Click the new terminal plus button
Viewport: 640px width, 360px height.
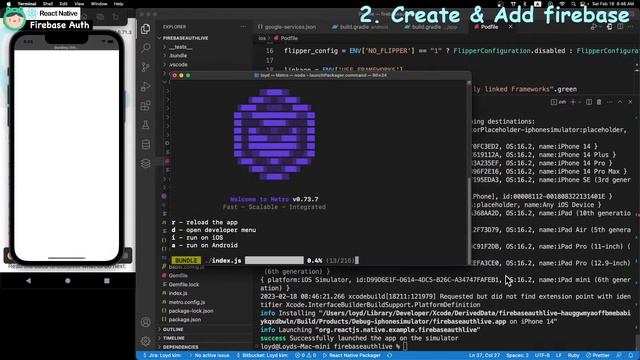pos(573,102)
